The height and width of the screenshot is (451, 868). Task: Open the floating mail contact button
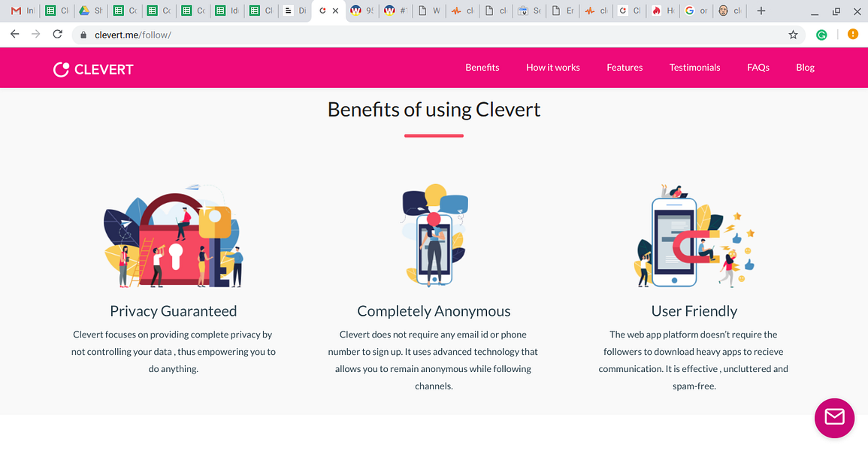point(834,418)
